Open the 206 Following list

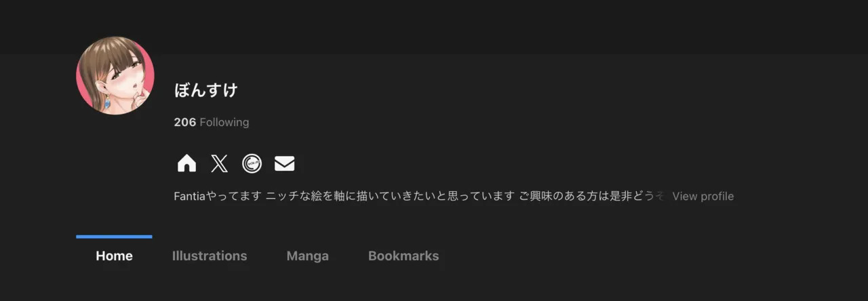coord(212,122)
